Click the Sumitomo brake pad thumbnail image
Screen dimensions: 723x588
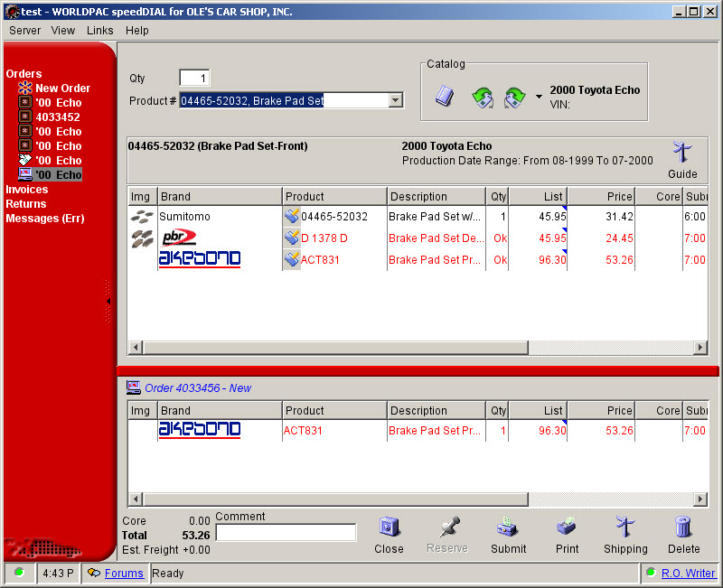[142, 216]
